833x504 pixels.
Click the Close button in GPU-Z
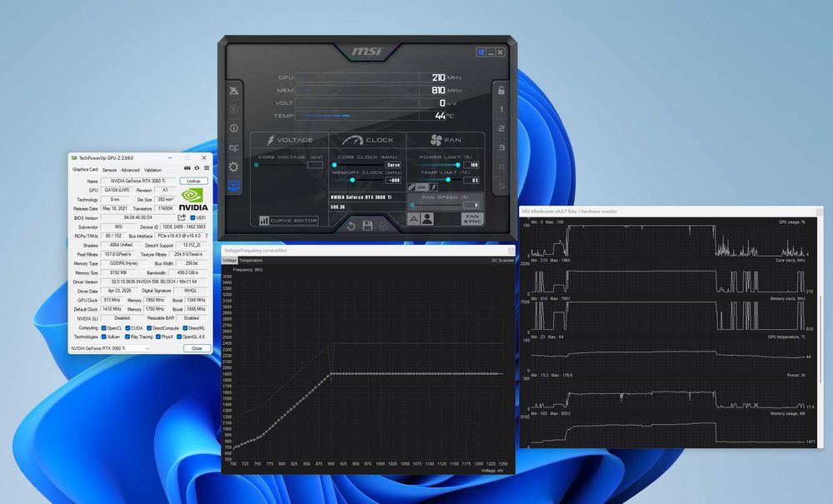click(197, 348)
